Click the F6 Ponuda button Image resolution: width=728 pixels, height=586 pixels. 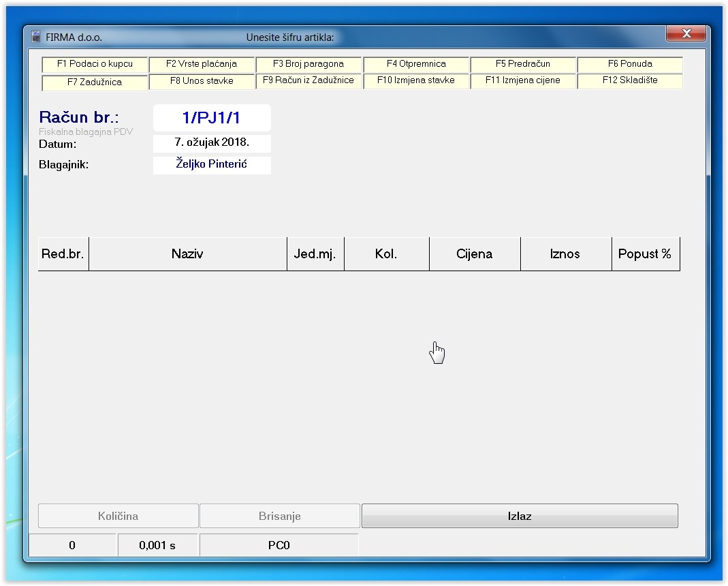630,64
